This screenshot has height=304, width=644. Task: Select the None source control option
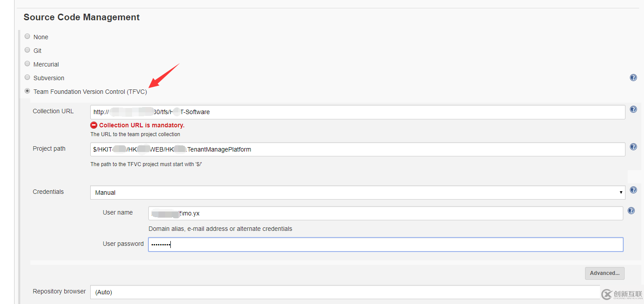click(27, 37)
